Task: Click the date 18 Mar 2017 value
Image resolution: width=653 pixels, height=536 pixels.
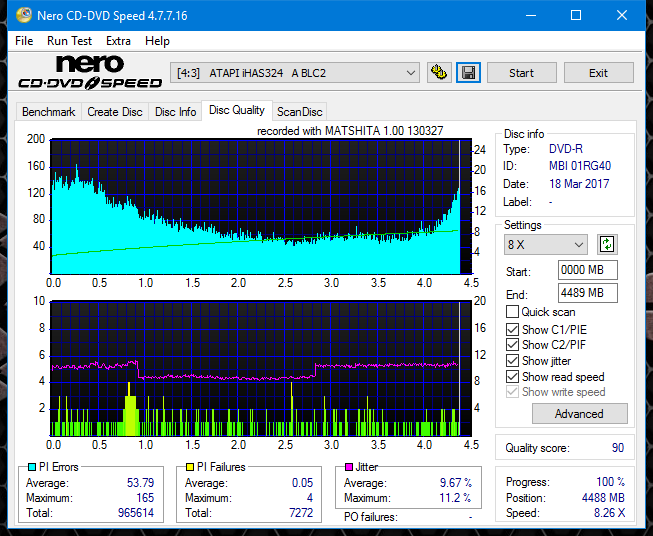Action: click(579, 184)
